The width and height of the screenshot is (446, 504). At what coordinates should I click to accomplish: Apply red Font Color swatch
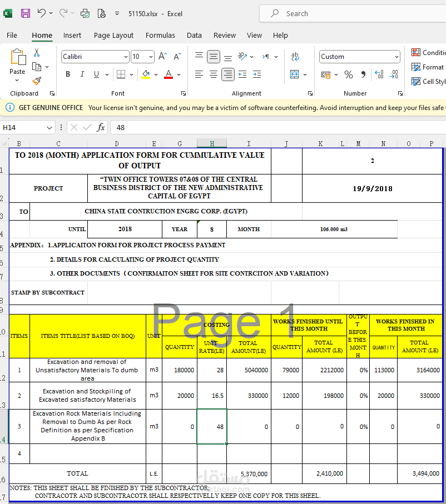coord(169,74)
